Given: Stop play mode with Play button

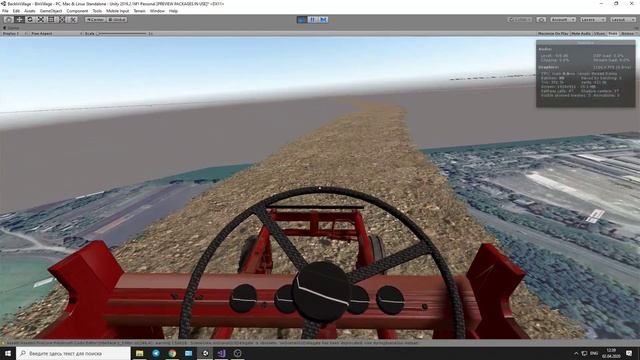Looking at the screenshot, I should (x=302, y=20).
